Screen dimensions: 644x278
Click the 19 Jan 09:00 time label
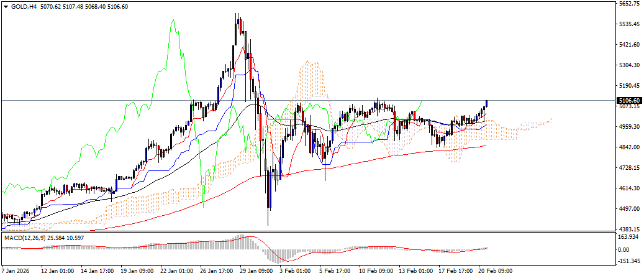pos(137,271)
